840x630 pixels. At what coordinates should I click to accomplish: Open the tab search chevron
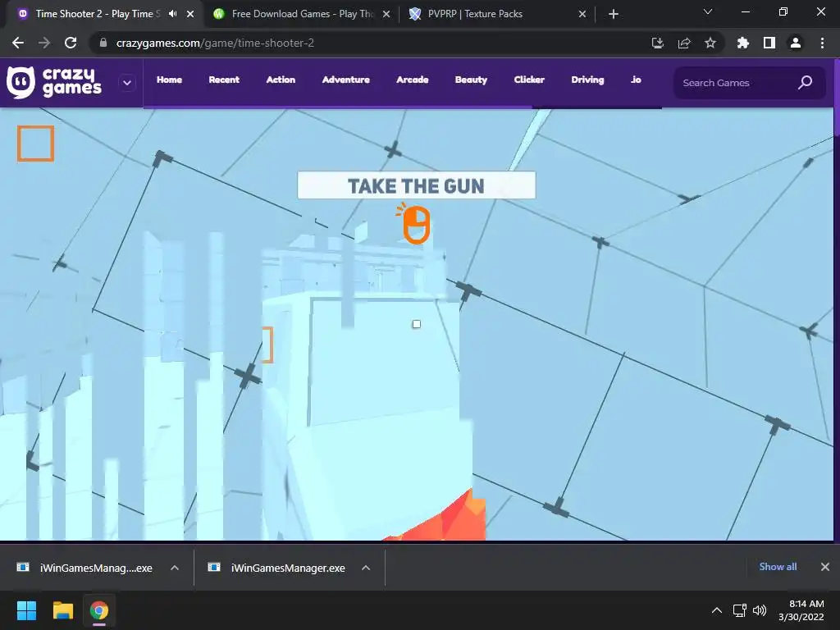pyautogui.click(x=708, y=11)
